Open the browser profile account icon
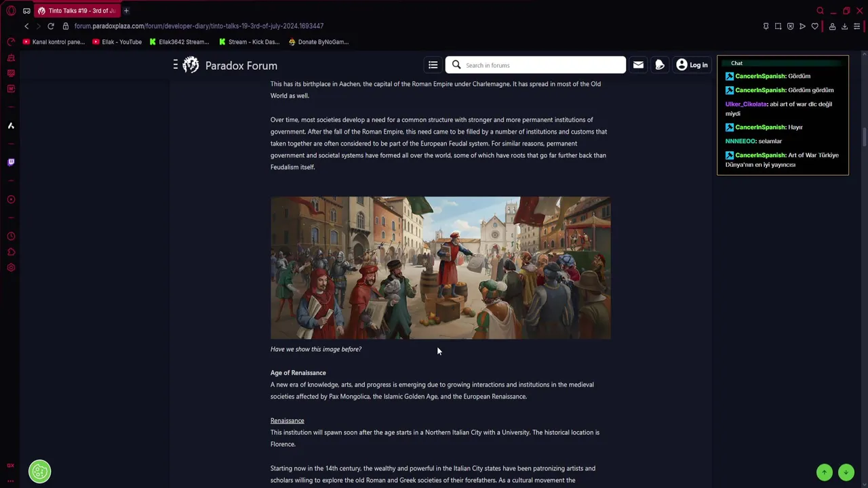This screenshot has height=488, width=868. [x=832, y=26]
